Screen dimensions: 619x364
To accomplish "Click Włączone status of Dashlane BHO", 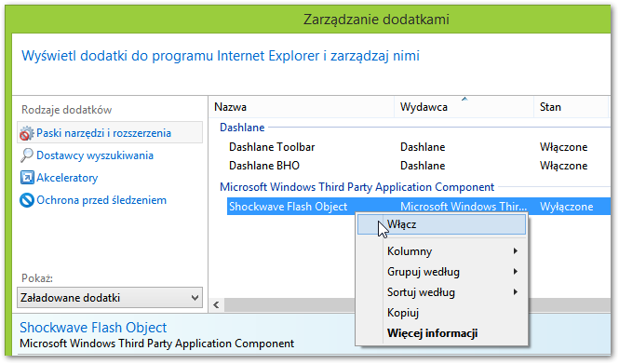I will pyautogui.click(x=563, y=166).
